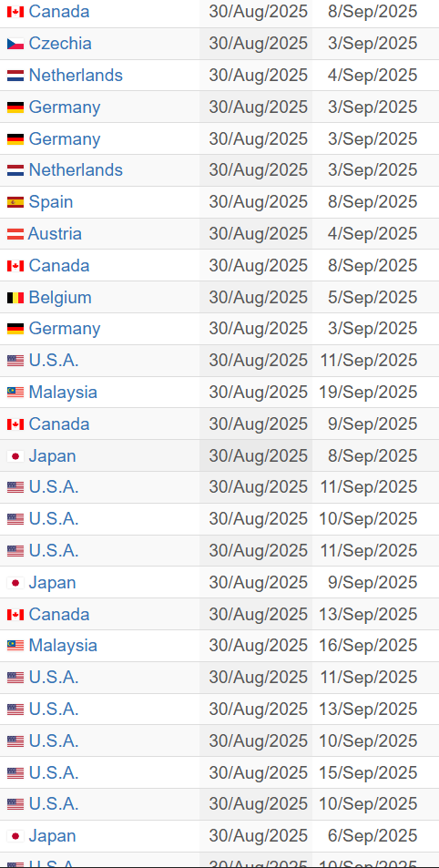Viewport: 439px width, 868px height.
Task: Open the Spain country link
Action: click(51, 202)
